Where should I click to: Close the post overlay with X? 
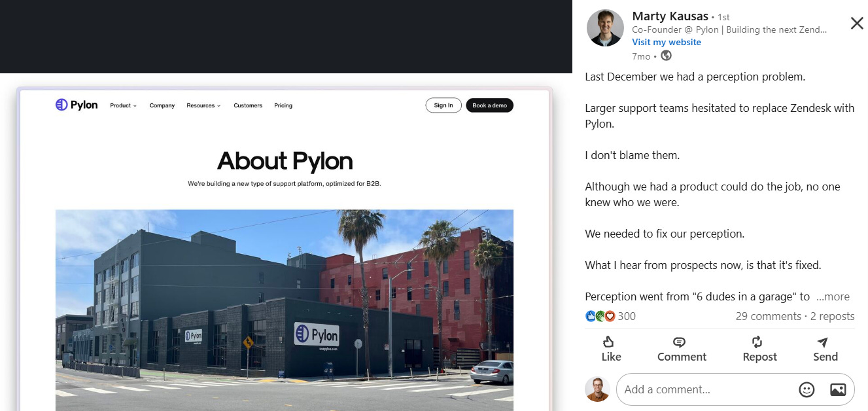(x=856, y=24)
